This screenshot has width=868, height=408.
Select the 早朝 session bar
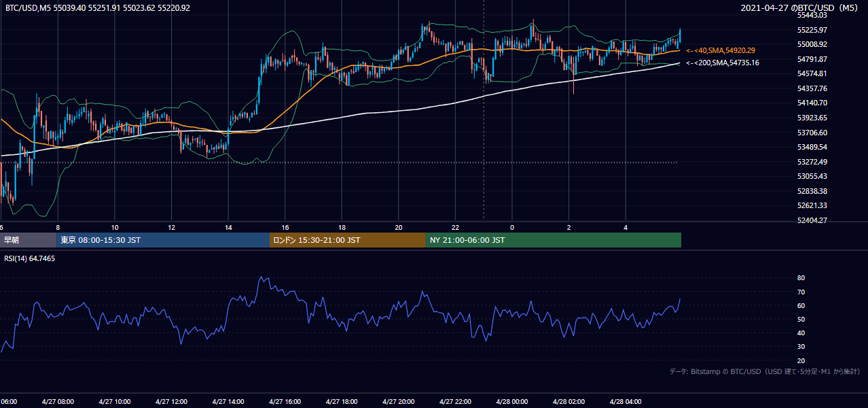click(28, 240)
